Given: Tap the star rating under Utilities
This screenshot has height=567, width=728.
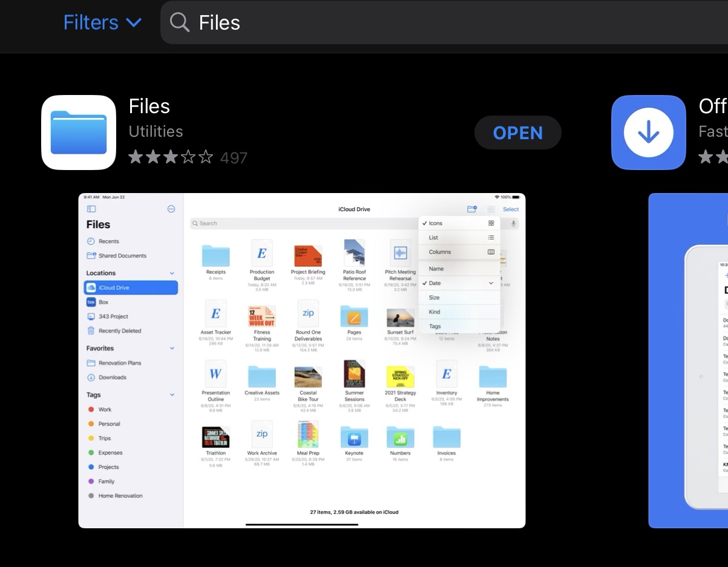Looking at the screenshot, I should (x=171, y=158).
